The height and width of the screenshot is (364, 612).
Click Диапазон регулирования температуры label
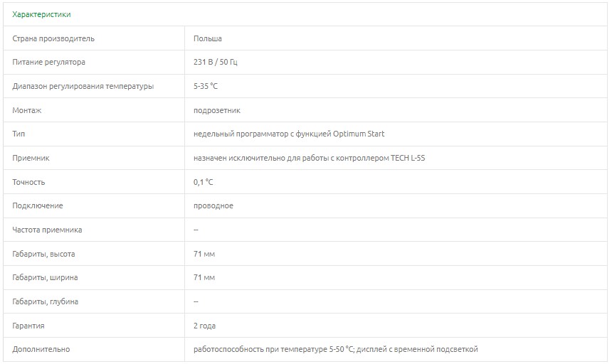click(83, 87)
